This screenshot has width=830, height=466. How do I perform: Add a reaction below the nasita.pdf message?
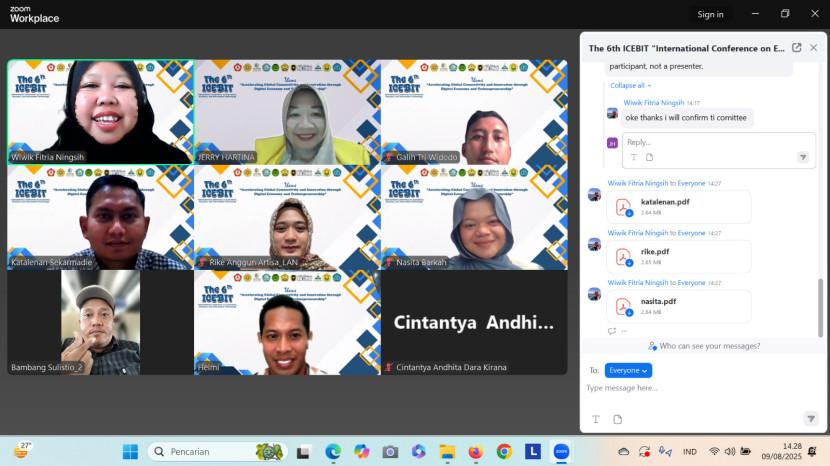pyautogui.click(x=612, y=331)
